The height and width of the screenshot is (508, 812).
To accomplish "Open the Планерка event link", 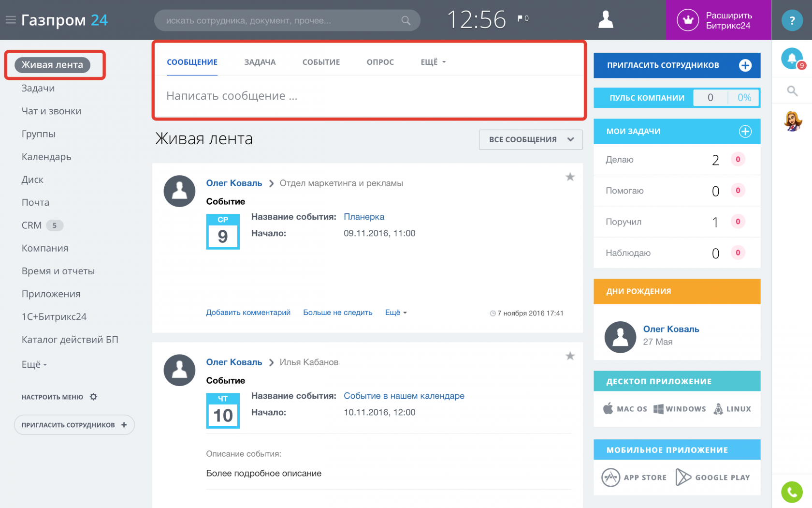I will [364, 217].
